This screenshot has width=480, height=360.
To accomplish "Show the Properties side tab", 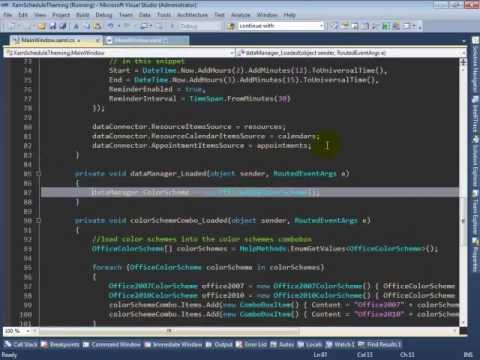I will point(475,255).
